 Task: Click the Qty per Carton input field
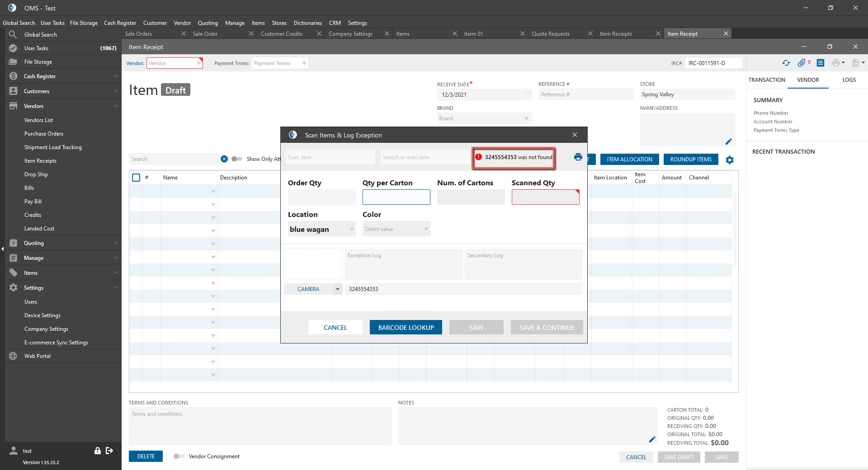396,197
